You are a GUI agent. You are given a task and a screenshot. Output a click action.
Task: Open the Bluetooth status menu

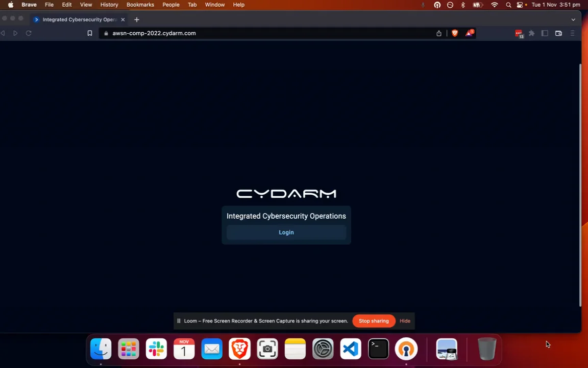tap(463, 5)
